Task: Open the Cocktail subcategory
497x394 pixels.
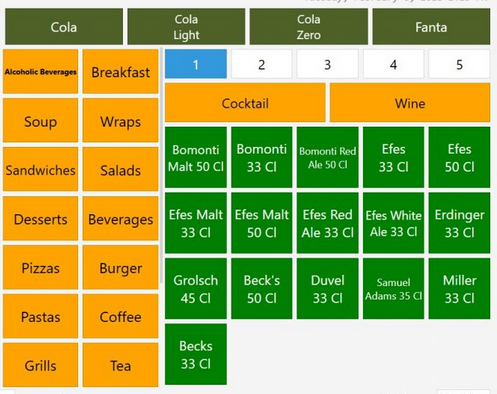Action: point(245,103)
